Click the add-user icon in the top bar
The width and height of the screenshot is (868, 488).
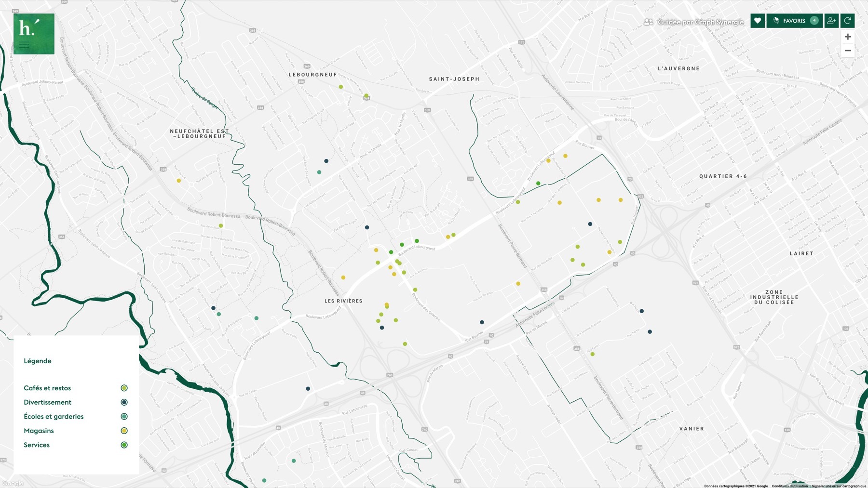click(831, 21)
